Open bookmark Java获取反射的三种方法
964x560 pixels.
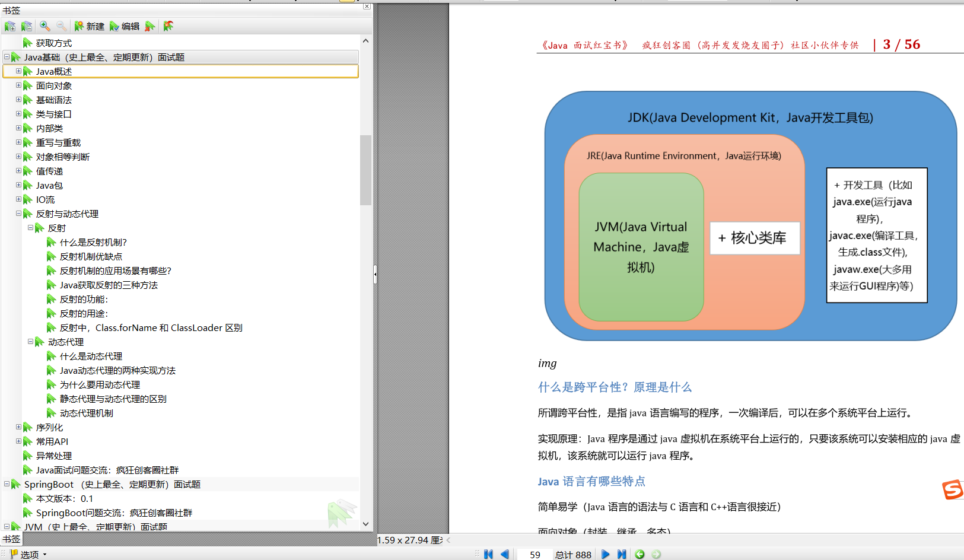109,285
